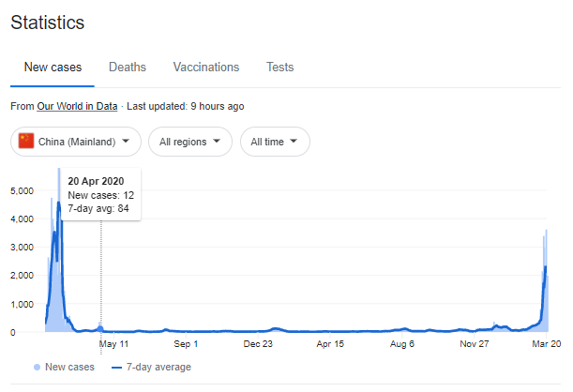Expand the All regions dropdown
The image size is (573, 392).
click(189, 142)
